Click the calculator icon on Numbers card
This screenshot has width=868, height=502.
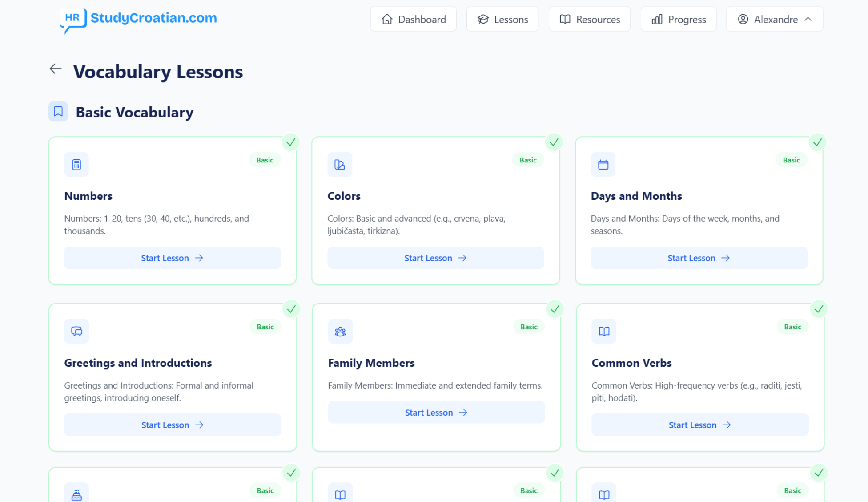[76, 165]
